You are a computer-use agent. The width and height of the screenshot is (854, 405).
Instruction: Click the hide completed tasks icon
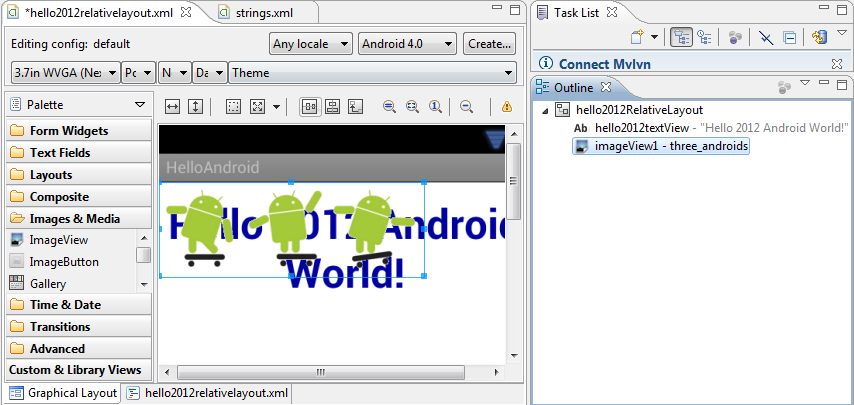(766, 38)
